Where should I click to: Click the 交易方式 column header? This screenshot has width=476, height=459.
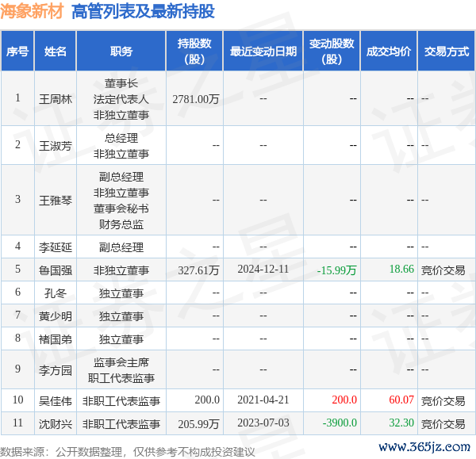446,52
